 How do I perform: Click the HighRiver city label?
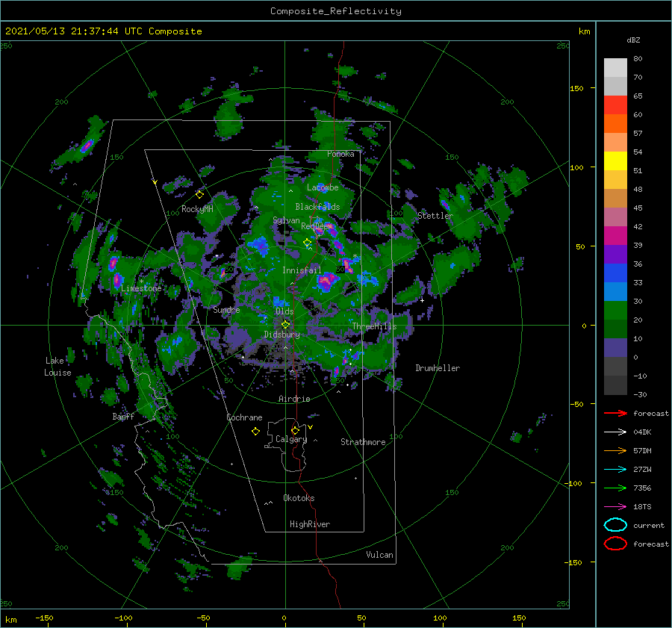[310, 524]
